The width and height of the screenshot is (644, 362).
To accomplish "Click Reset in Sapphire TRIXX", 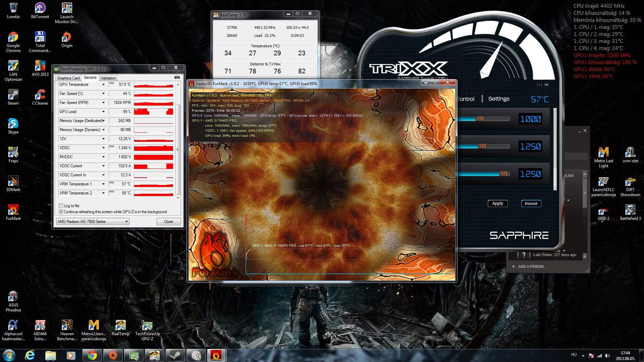I will tap(531, 203).
